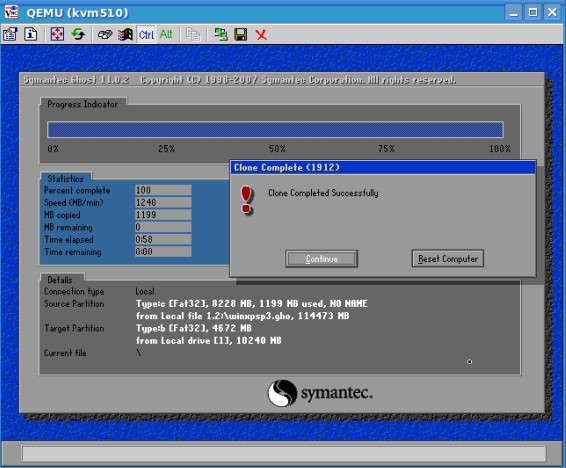This screenshot has height=468, width=566.
Task: Toggle the Alt key state
Action: pyautogui.click(x=166, y=35)
